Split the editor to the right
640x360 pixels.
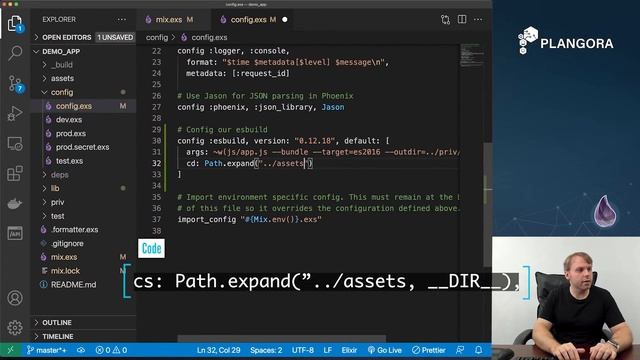click(462, 19)
